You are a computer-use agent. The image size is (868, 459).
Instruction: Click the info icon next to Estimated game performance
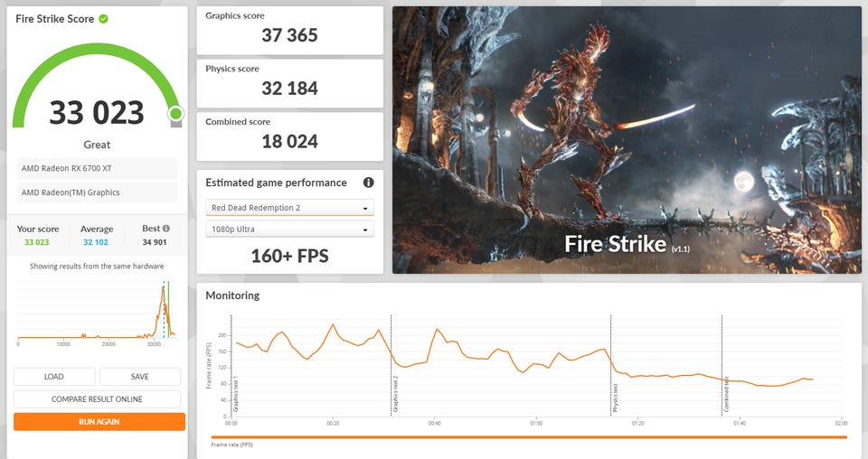368,183
